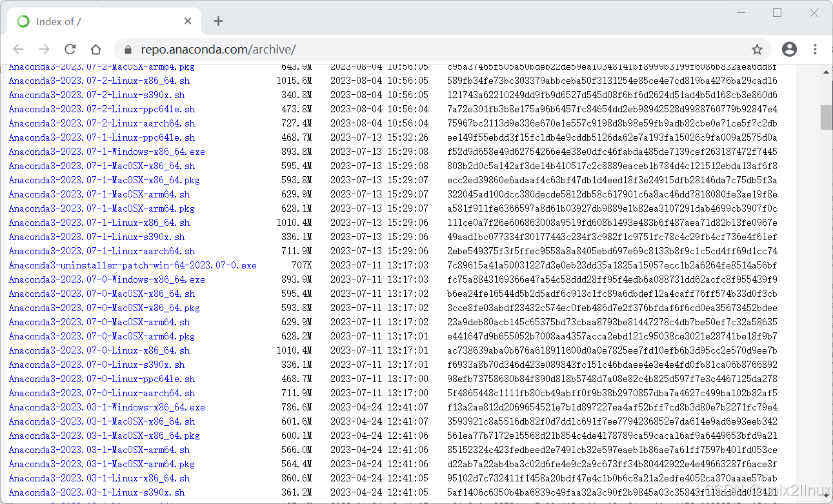Click Anaconda3-2023.03-1-Linux-s390x.sh link

97,492
